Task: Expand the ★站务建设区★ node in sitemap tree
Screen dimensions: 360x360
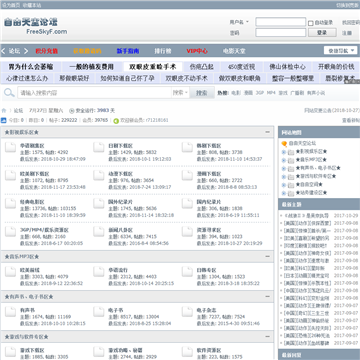Action: coord(284,193)
